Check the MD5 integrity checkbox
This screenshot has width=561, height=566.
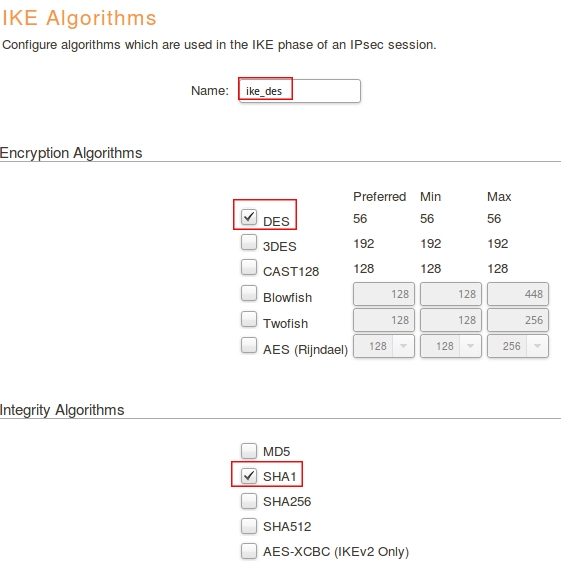pos(249,451)
